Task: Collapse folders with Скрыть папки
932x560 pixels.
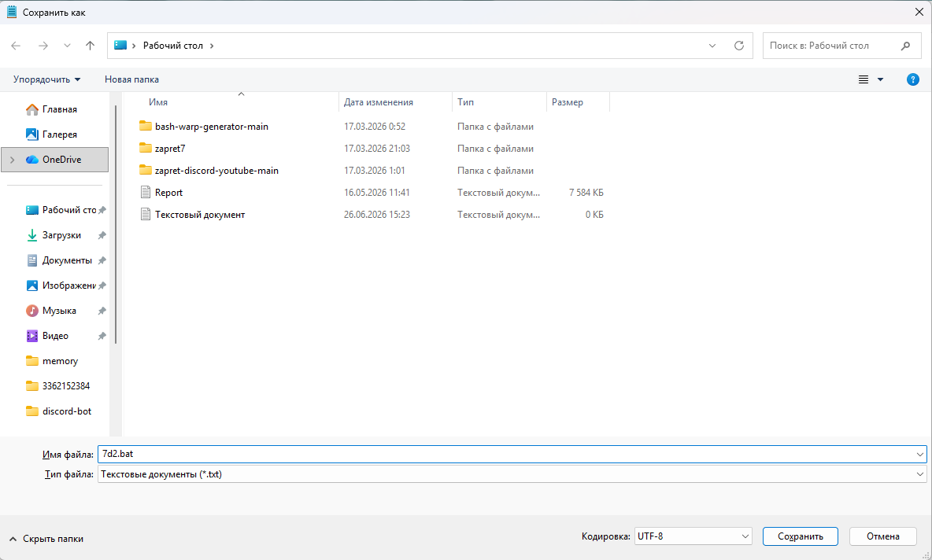Action: pos(46,539)
